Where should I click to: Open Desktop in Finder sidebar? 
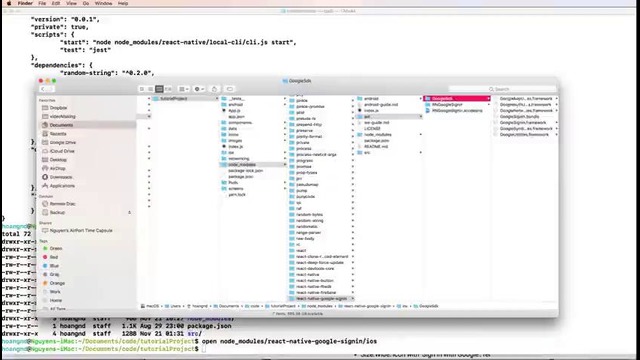pyautogui.click(x=55, y=160)
